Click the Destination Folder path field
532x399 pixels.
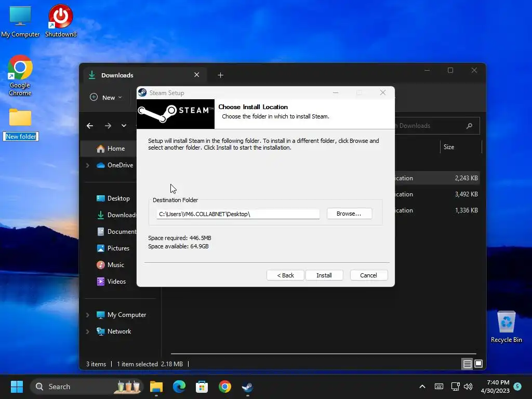pyautogui.click(x=238, y=214)
